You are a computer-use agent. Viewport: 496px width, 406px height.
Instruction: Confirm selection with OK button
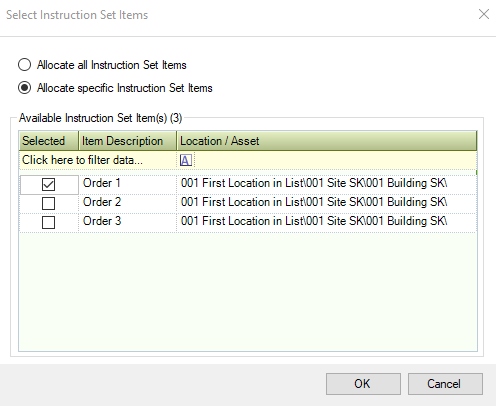[363, 384]
